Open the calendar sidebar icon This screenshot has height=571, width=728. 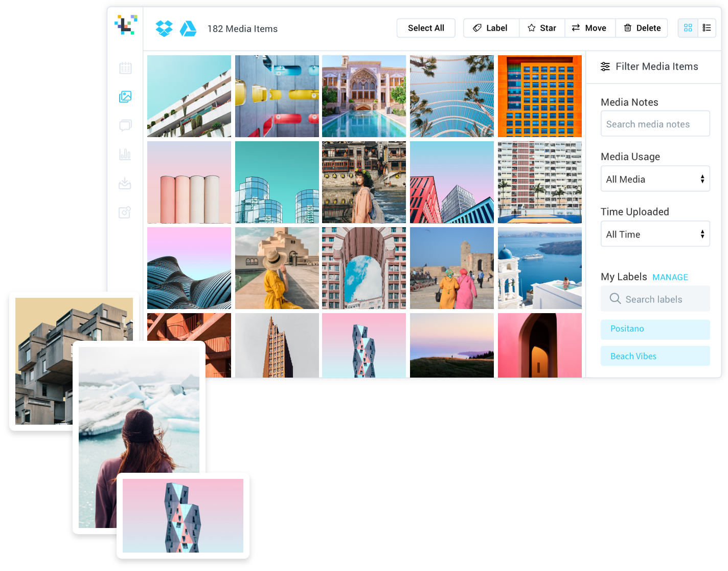click(x=125, y=68)
